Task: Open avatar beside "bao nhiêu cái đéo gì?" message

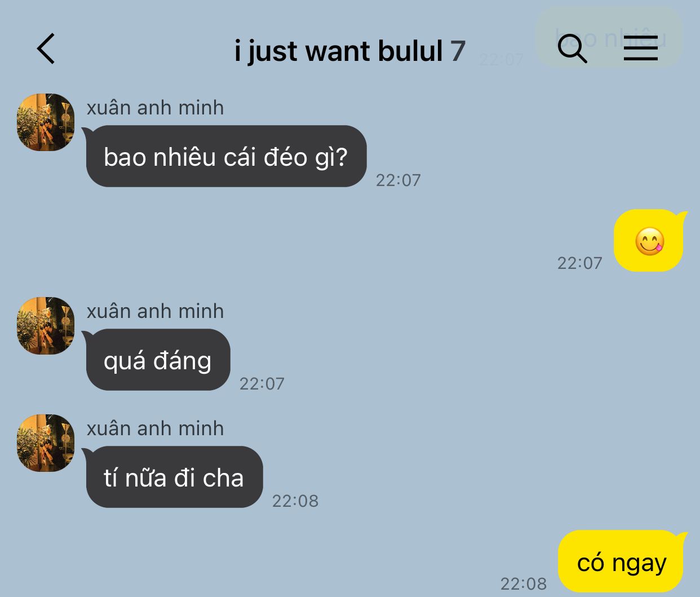Action: point(46,122)
